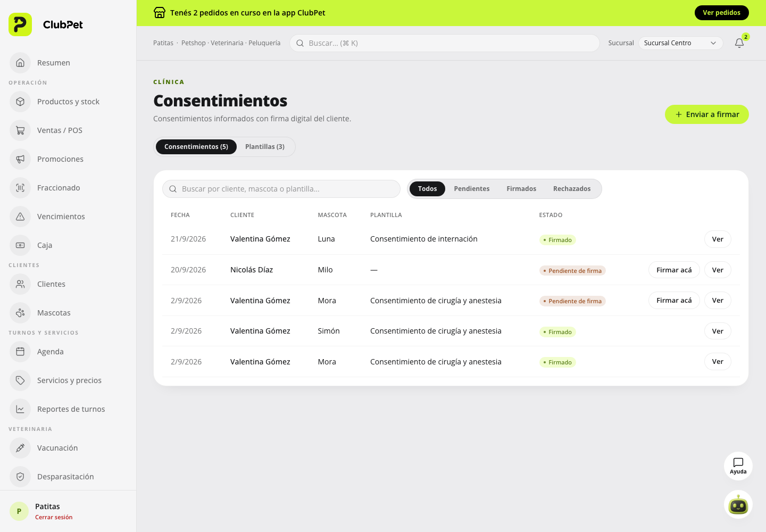
Task: Click Firmar acá for Mora pending row
Action: point(674,301)
